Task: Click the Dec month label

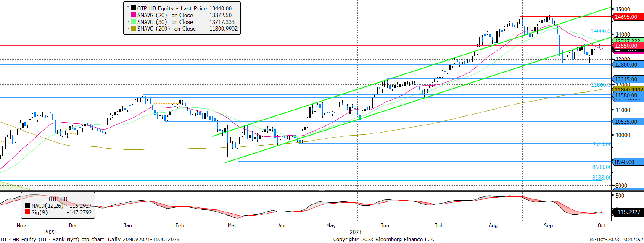Action: [73, 225]
